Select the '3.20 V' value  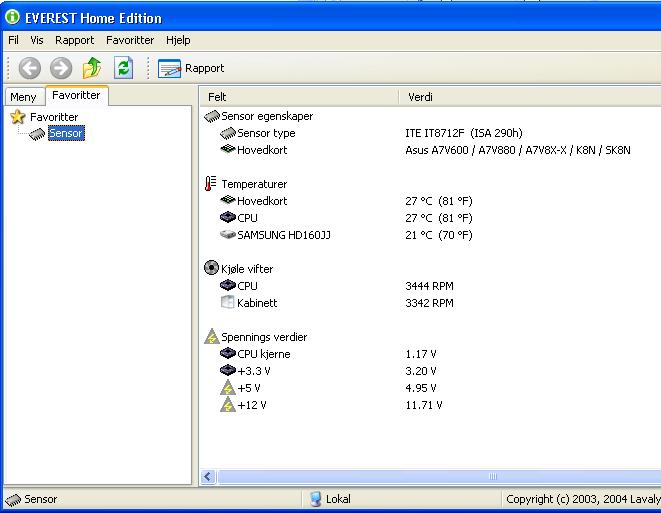(421, 371)
